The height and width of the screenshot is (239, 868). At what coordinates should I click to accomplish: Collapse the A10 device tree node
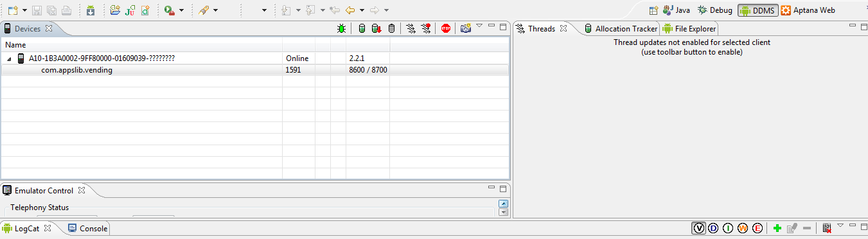tap(10, 58)
